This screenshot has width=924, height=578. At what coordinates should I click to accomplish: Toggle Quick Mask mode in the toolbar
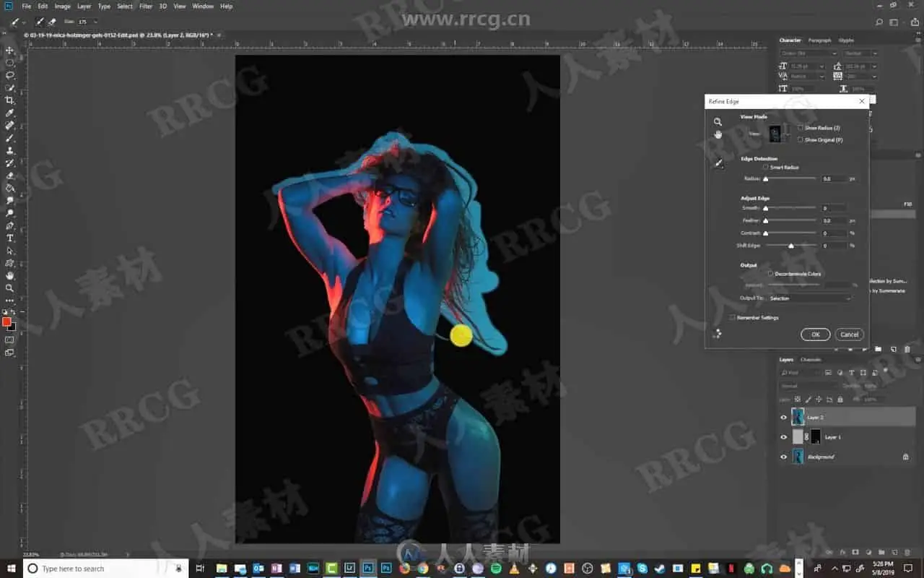[x=9, y=340]
